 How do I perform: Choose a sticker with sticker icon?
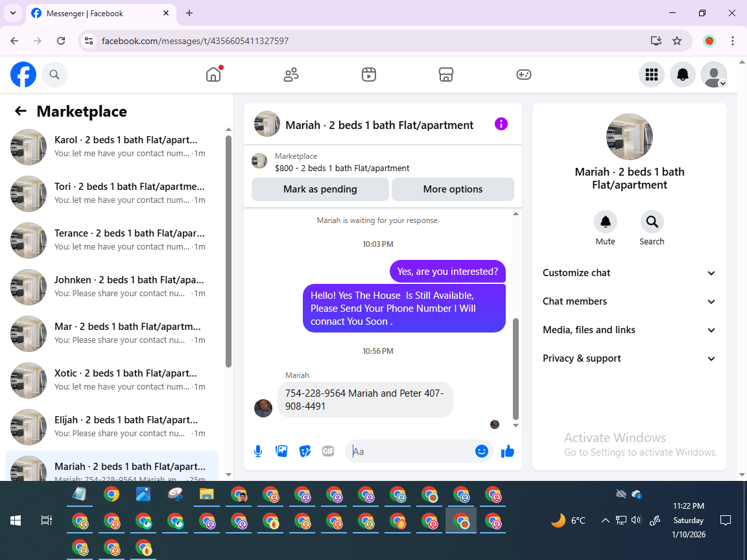305,451
